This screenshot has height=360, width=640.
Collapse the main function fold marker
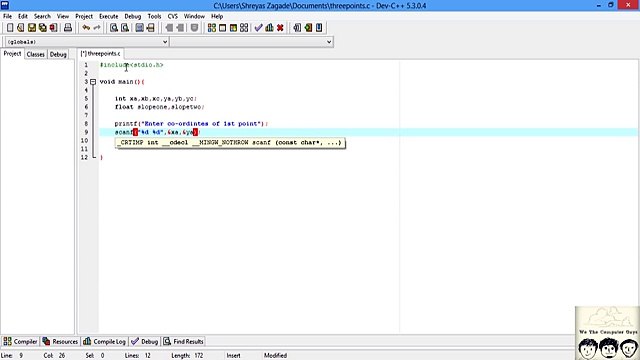pyautogui.click(x=93, y=82)
